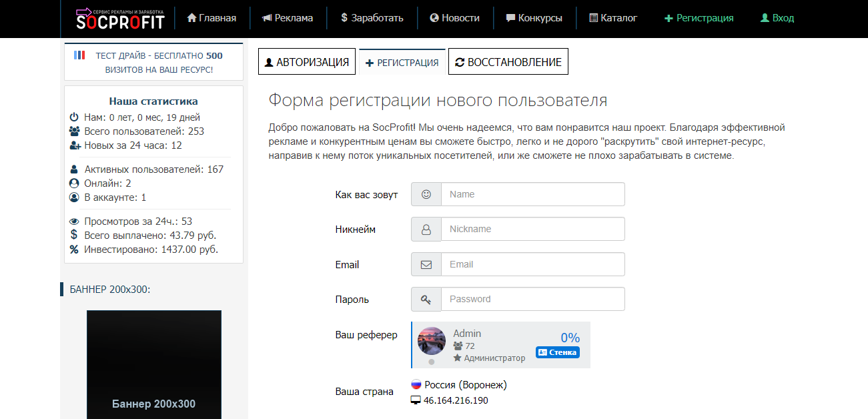Click the eye icon beside Просмотров за 24ч.
Screen dimensions: 868x419
(74, 222)
